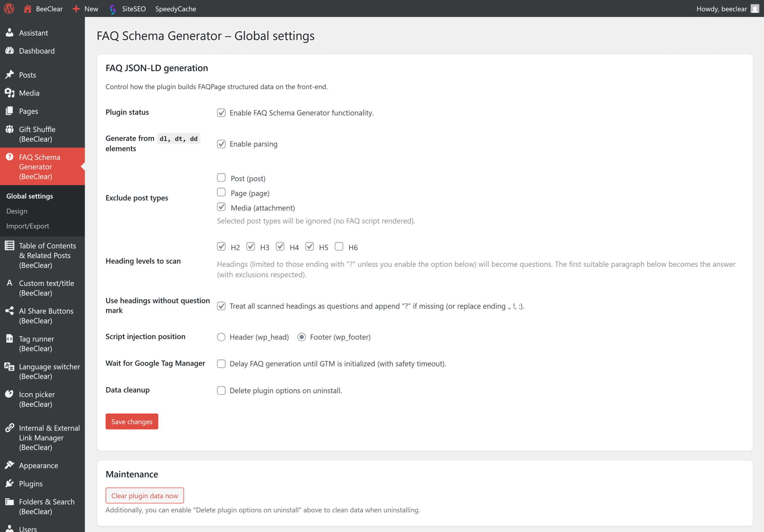Click the Language switcher icon
The width and height of the screenshot is (764, 532).
(x=10, y=367)
